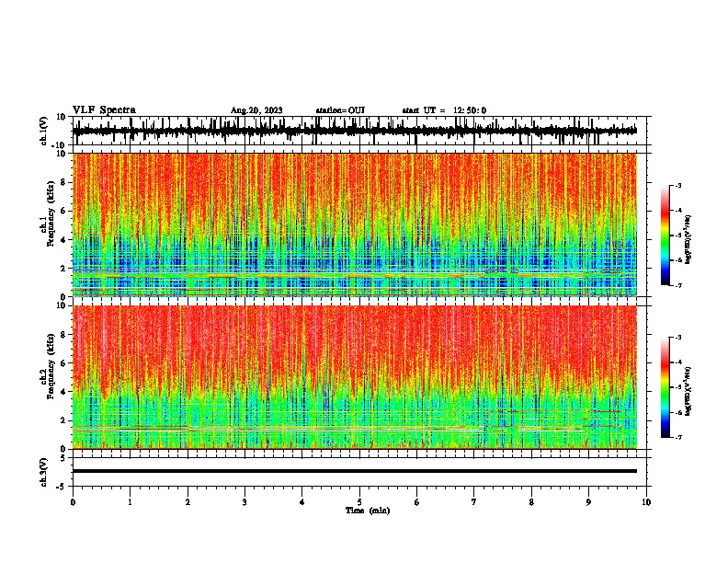Click the "Time (min)" axis title
The width and height of the screenshot is (728, 563).
(368, 511)
